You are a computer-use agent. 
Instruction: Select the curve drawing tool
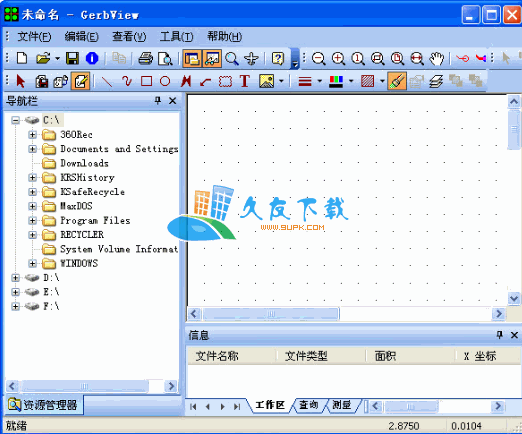click(127, 81)
